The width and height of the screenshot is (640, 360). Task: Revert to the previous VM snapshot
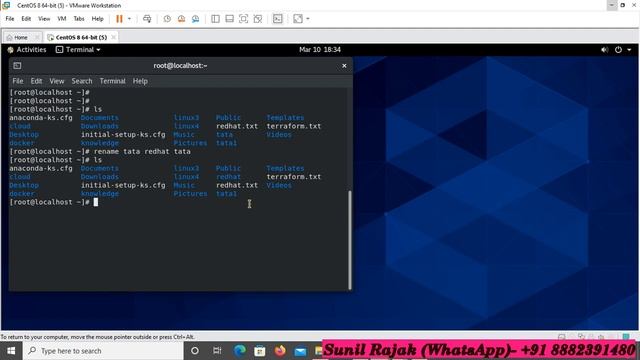181,19
